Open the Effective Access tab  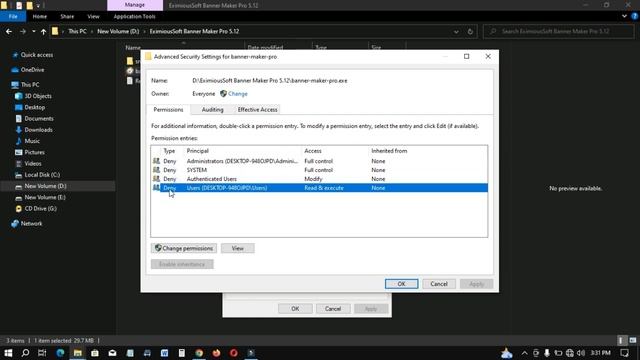click(258, 110)
